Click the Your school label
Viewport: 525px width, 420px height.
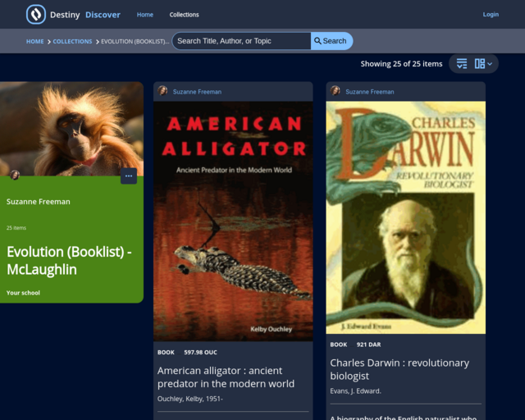click(x=23, y=293)
